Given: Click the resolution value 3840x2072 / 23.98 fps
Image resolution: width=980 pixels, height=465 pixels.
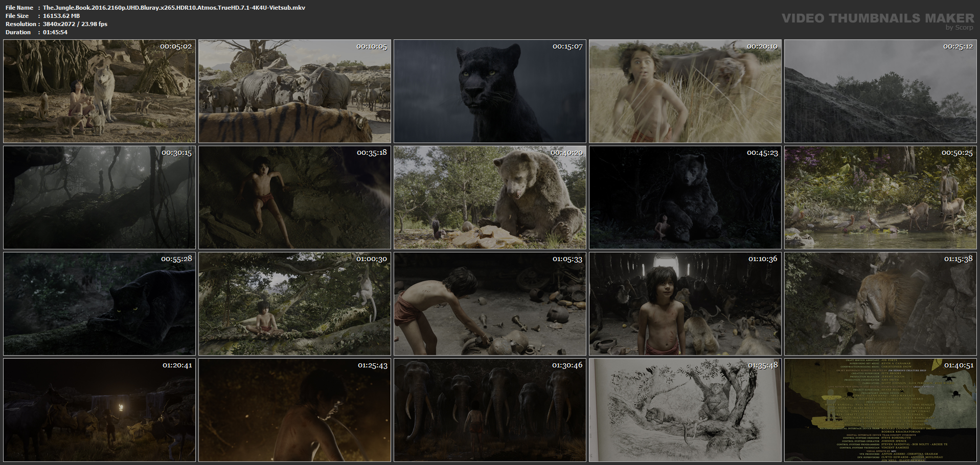Looking at the screenshot, I should [75, 24].
